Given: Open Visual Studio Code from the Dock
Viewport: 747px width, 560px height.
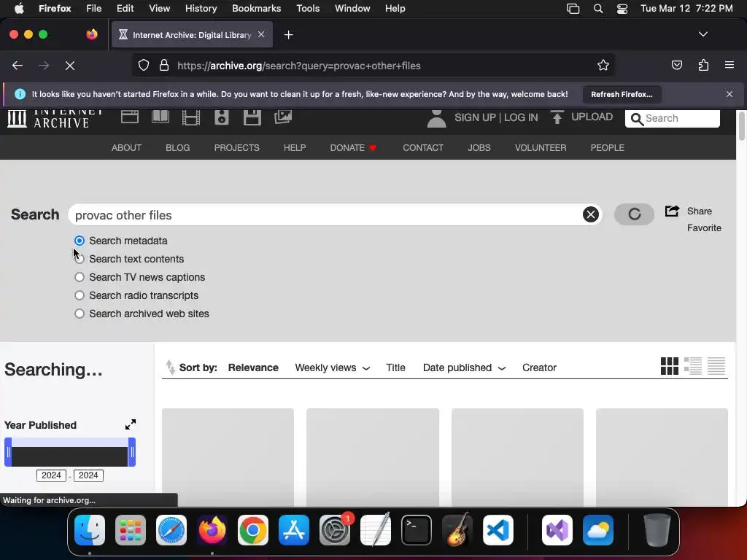Looking at the screenshot, I should click(x=498, y=530).
